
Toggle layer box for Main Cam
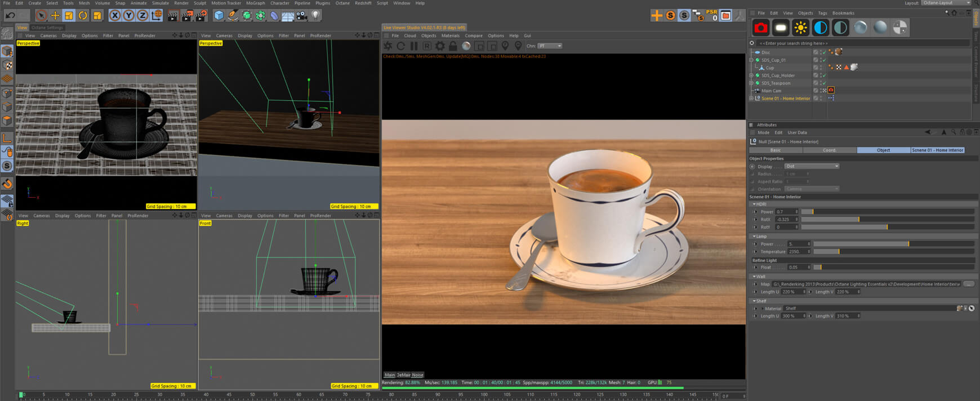[816, 90]
